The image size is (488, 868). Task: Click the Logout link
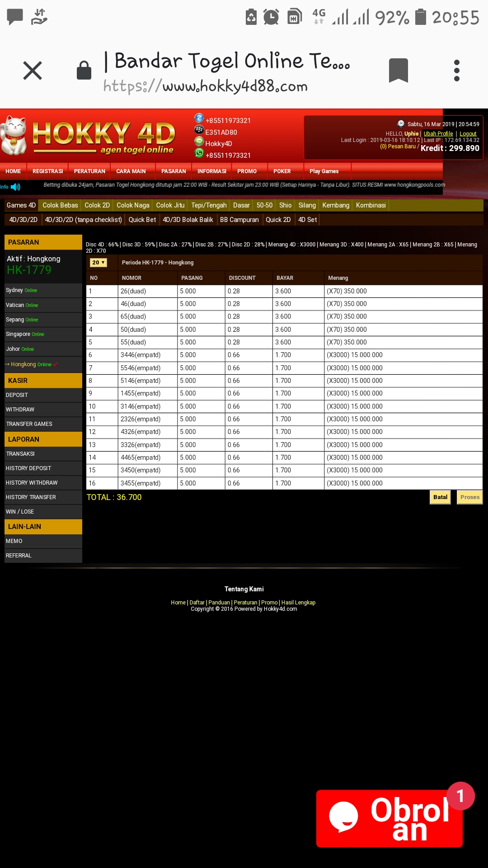click(x=468, y=134)
